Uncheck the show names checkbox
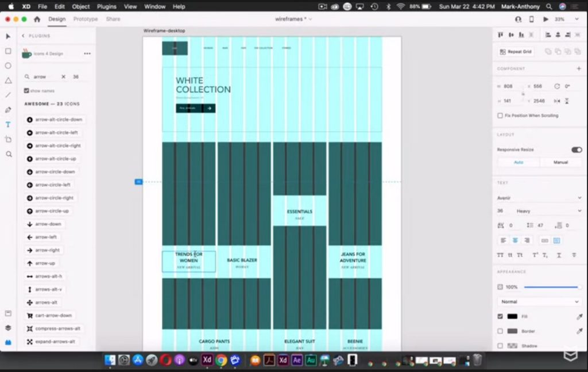The image size is (588, 372). [26, 90]
